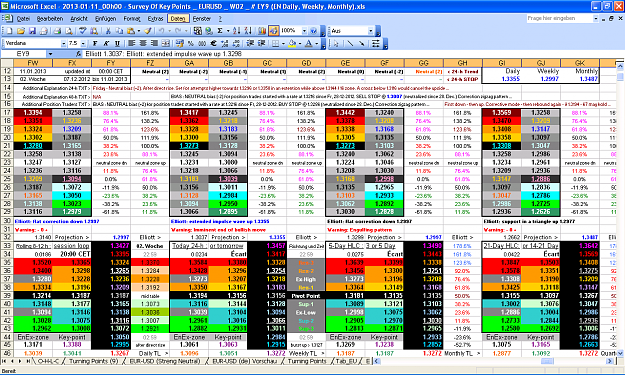This screenshot has height=375, width=625.
Task: Open the Daten menu
Action: [178, 18]
